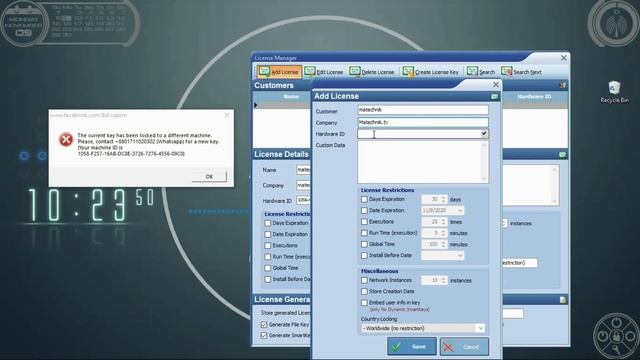Open the Hardware ID dropdown arrow

tap(484, 133)
